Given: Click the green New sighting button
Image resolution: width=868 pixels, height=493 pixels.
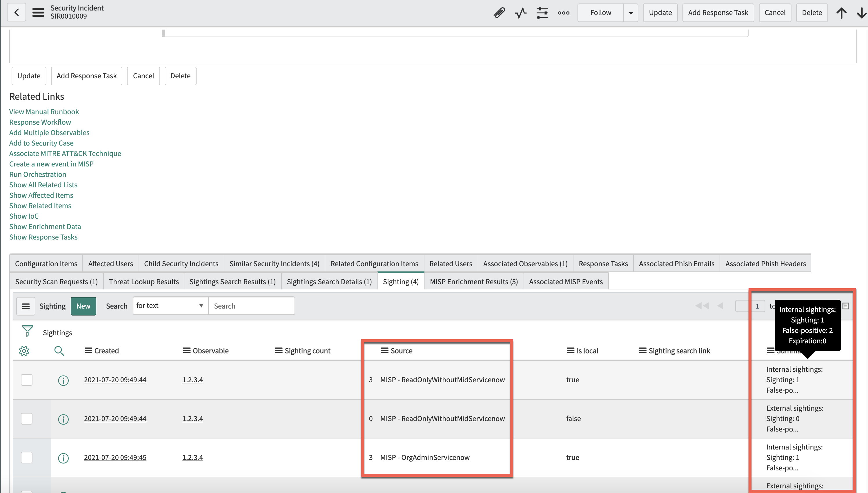Looking at the screenshot, I should (x=83, y=306).
